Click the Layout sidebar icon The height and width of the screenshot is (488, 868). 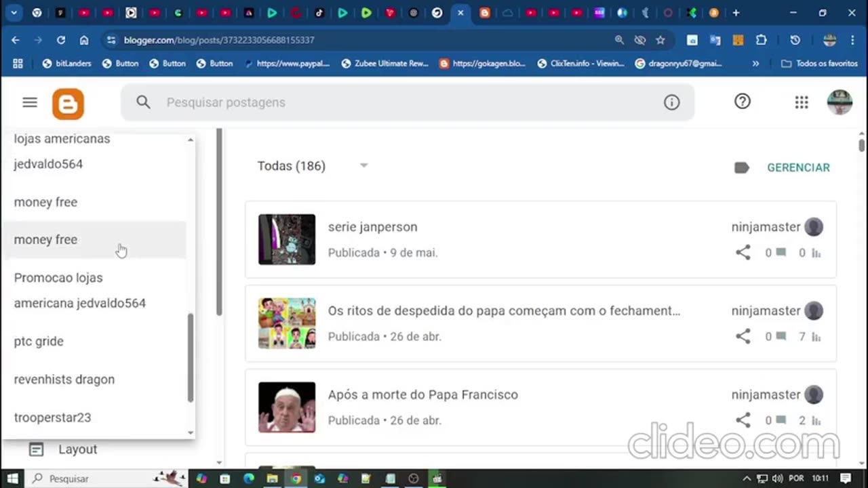point(36,449)
